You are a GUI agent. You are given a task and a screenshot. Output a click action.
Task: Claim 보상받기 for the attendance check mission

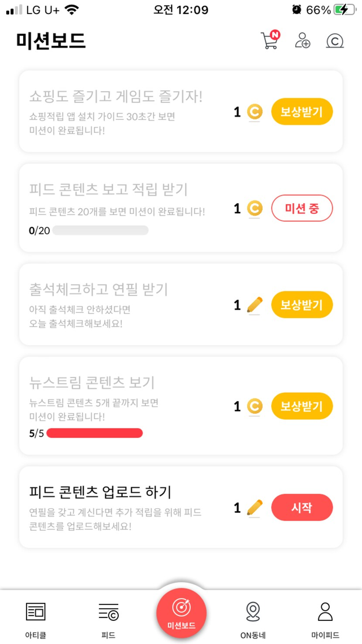pyautogui.click(x=302, y=306)
